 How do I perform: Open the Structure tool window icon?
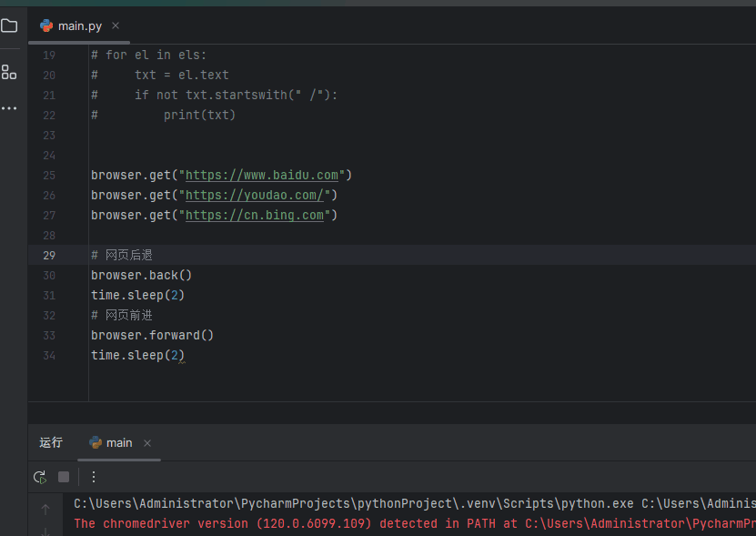tap(10, 73)
